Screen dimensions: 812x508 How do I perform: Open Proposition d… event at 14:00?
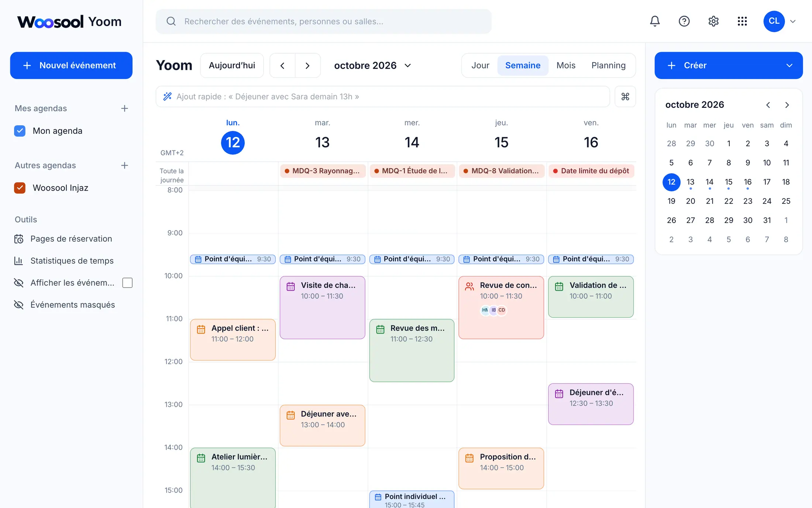tap(501, 468)
